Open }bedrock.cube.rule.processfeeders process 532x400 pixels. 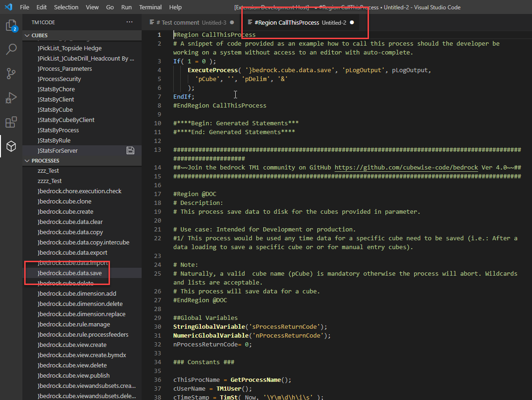tap(83, 334)
